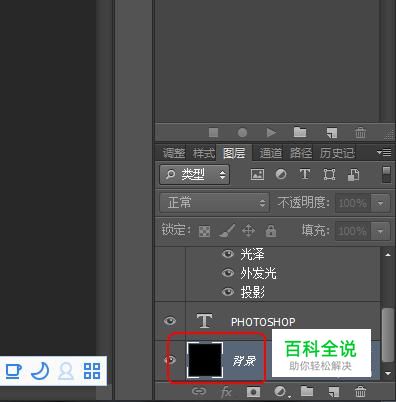Click the coffee cup icon
Screen dimensions: 396x402
coord(14,371)
